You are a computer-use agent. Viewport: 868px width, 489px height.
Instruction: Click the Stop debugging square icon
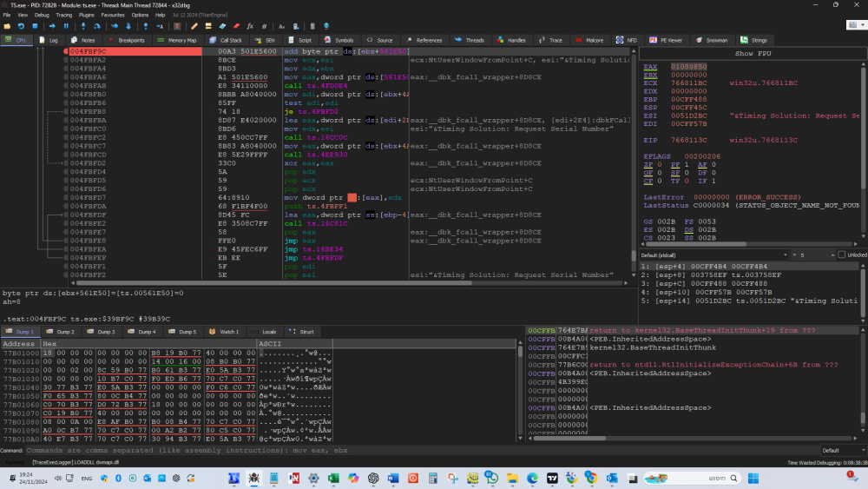pyautogui.click(x=36, y=27)
